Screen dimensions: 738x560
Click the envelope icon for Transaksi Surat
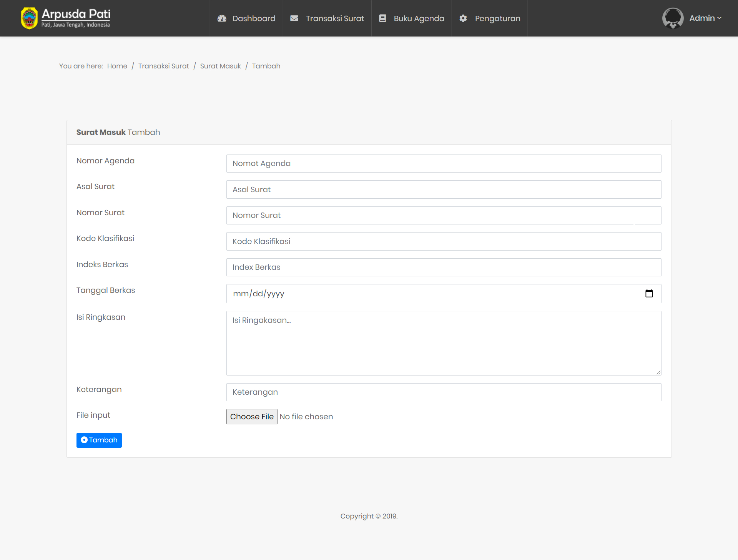pos(294,18)
